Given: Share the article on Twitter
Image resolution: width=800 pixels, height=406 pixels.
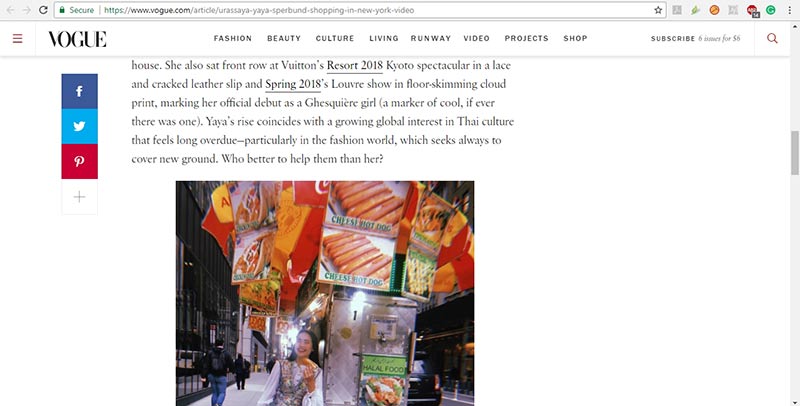Looking at the screenshot, I should pos(80,126).
